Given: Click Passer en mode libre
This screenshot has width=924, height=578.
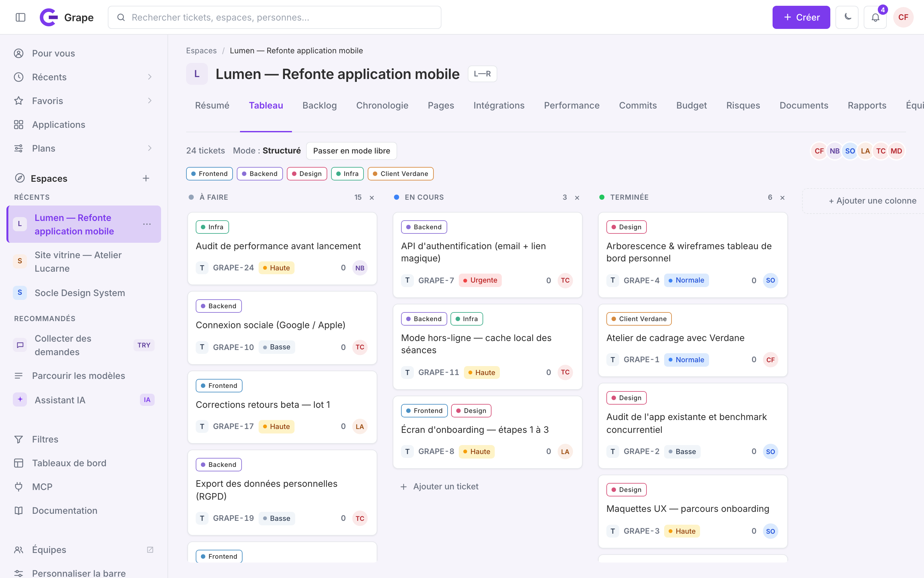Looking at the screenshot, I should pyautogui.click(x=352, y=151).
